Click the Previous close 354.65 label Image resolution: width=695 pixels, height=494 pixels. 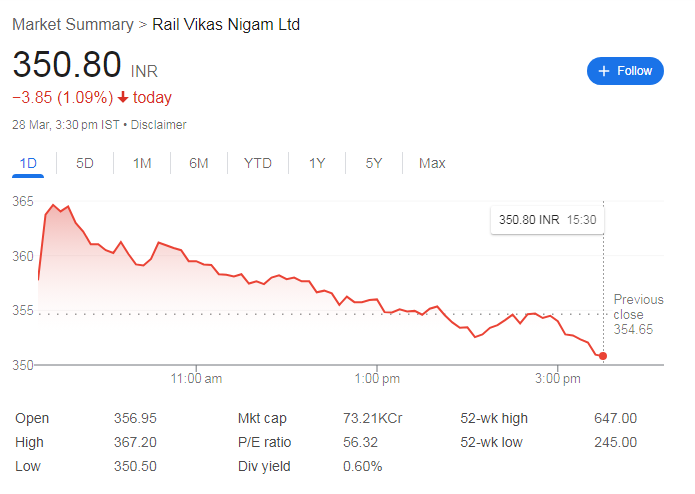[x=638, y=314]
